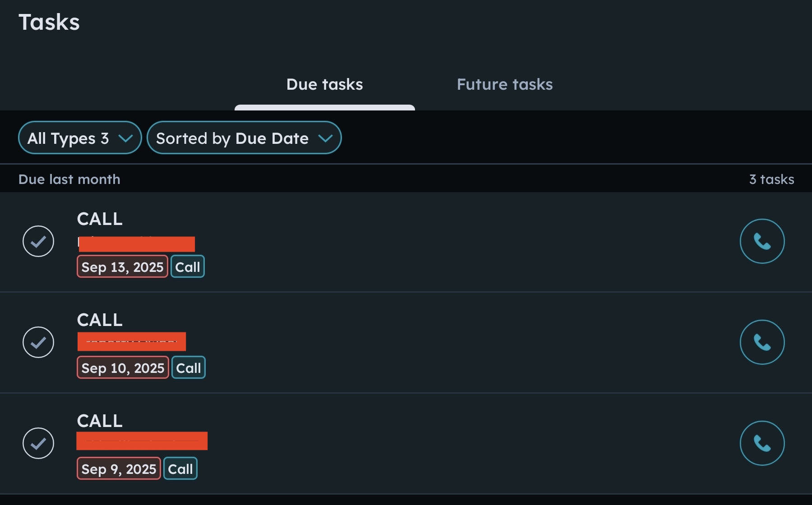Click Call type tag on Sep 10 task
Viewport: 812px width, 505px height.
[x=189, y=368]
